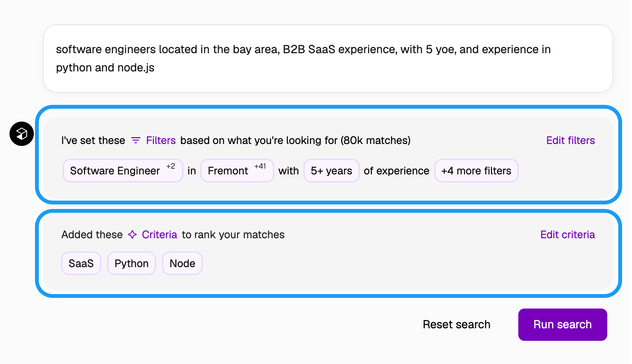632x364 pixels.
Task: Expand the +2 additional titles badge
Action: coord(171,166)
